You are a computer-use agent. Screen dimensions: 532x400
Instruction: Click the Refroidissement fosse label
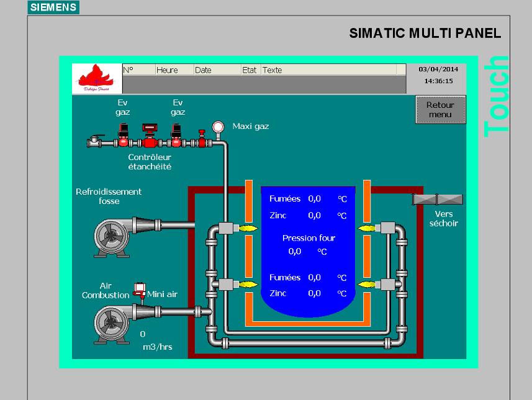click(109, 196)
